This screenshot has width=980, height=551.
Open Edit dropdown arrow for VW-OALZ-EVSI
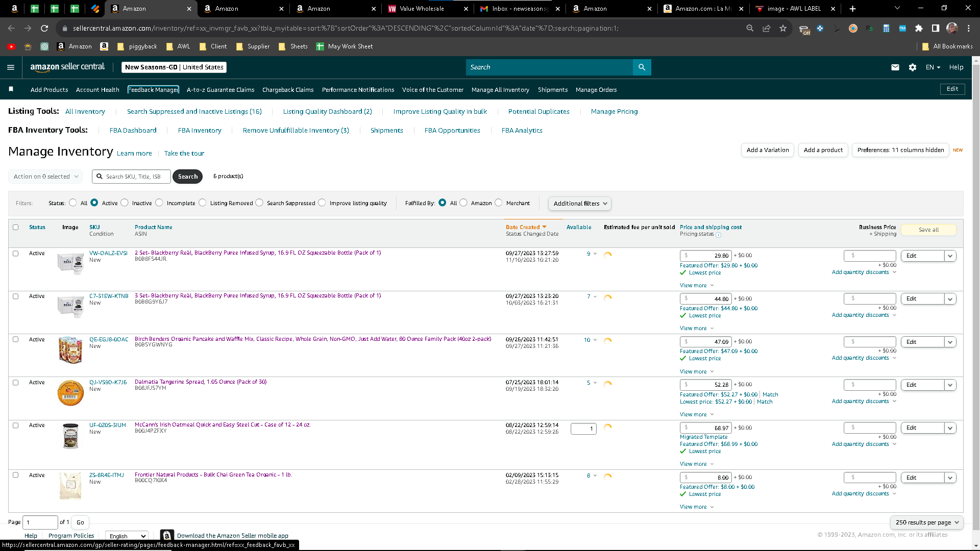(950, 256)
